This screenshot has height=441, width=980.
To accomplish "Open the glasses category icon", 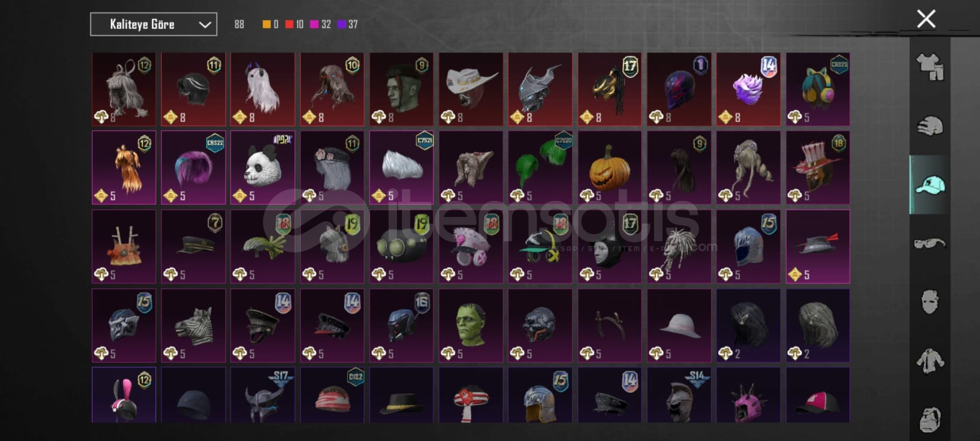I will (930, 243).
